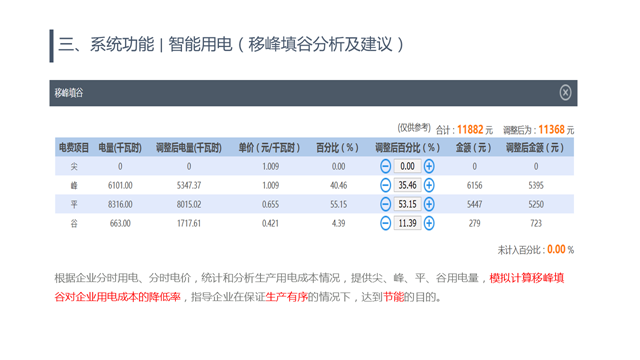Click the 4.39 percentage cell

point(339,224)
